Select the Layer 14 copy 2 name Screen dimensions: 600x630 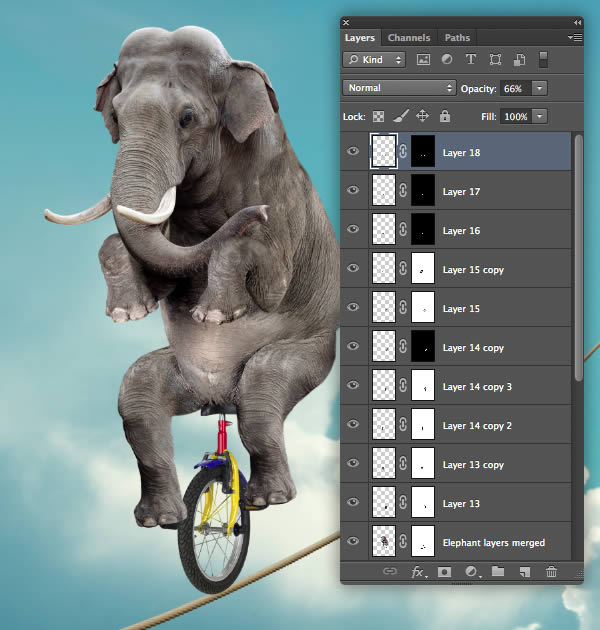[x=477, y=425]
